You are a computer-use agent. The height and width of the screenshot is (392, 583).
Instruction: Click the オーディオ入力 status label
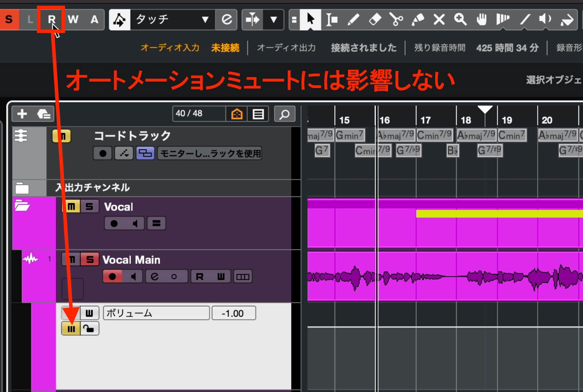170,48
